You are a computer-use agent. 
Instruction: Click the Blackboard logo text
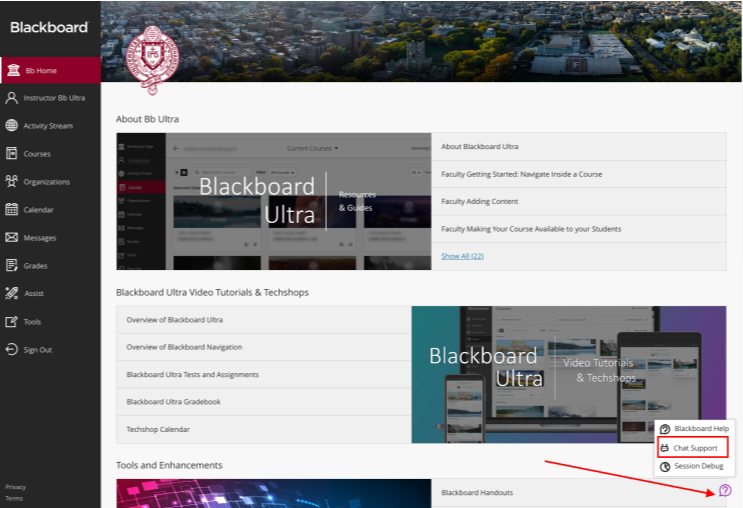point(49,27)
